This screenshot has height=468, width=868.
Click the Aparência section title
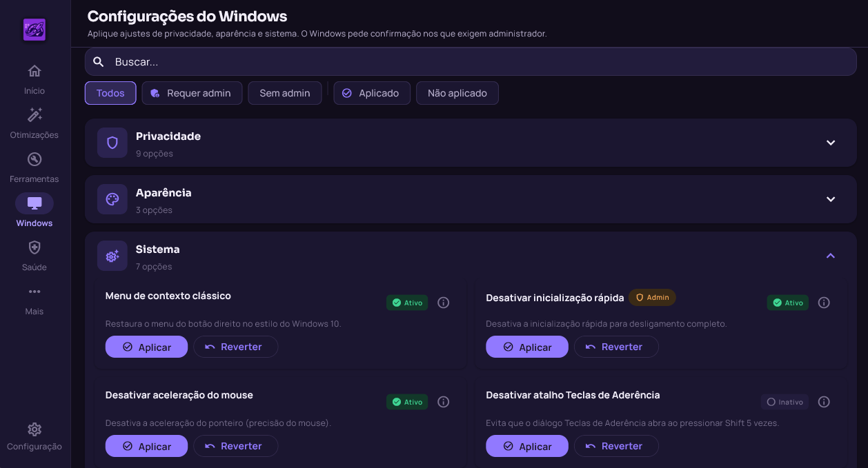point(164,193)
